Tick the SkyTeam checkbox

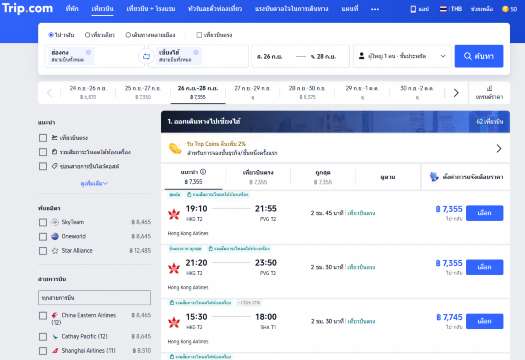[43, 222]
